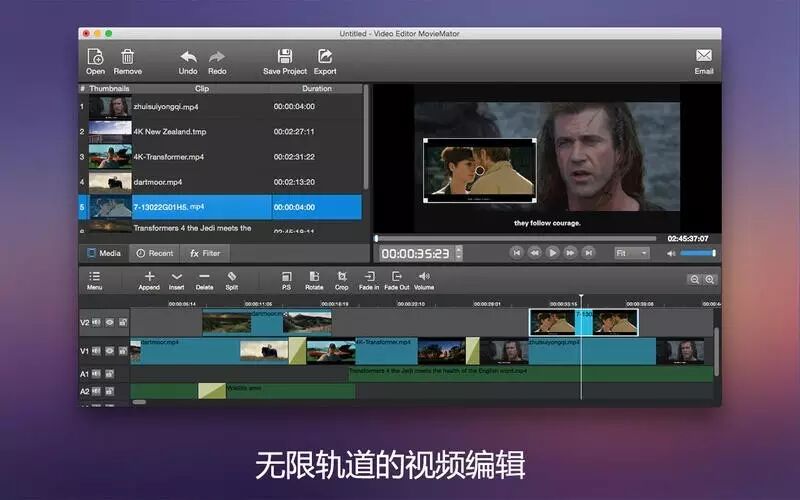Switch to the Media tab
800x500 pixels.
click(104, 253)
